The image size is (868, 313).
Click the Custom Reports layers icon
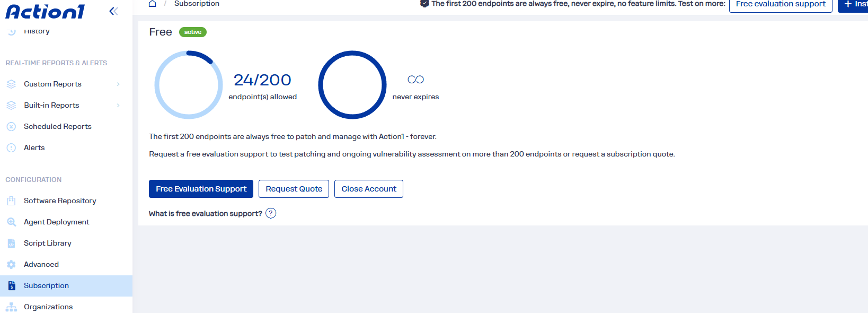(x=11, y=84)
